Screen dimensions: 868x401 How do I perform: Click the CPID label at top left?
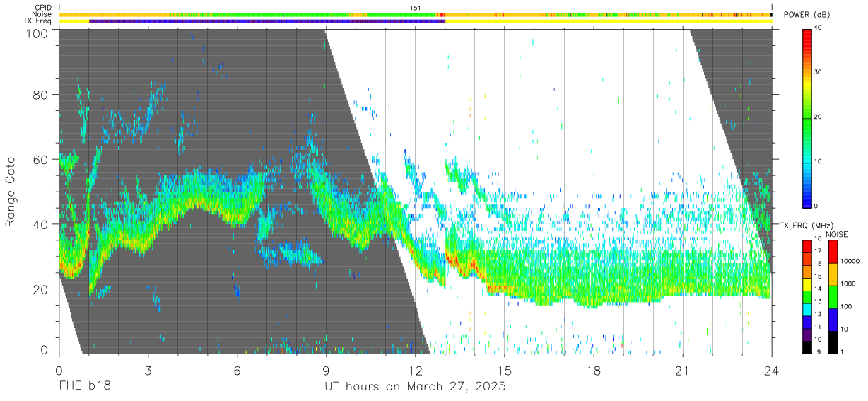pyautogui.click(x=42, y=8)
